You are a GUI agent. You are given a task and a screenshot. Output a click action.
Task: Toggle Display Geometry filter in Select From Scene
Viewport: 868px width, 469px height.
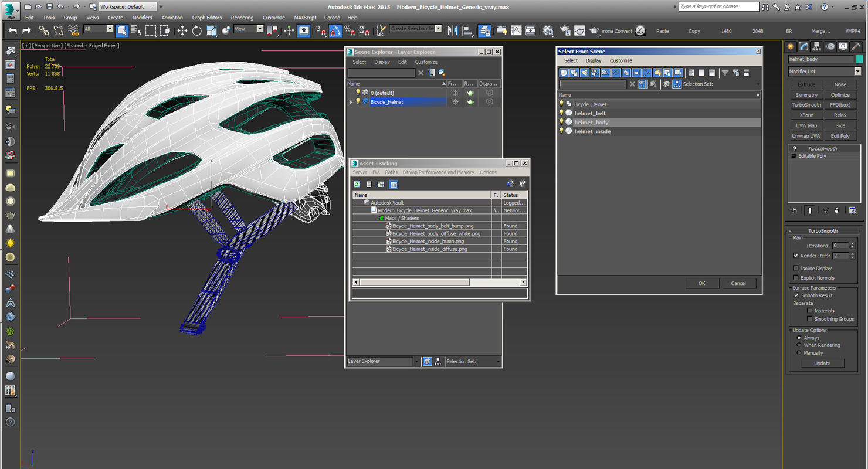tap(564, 73)
